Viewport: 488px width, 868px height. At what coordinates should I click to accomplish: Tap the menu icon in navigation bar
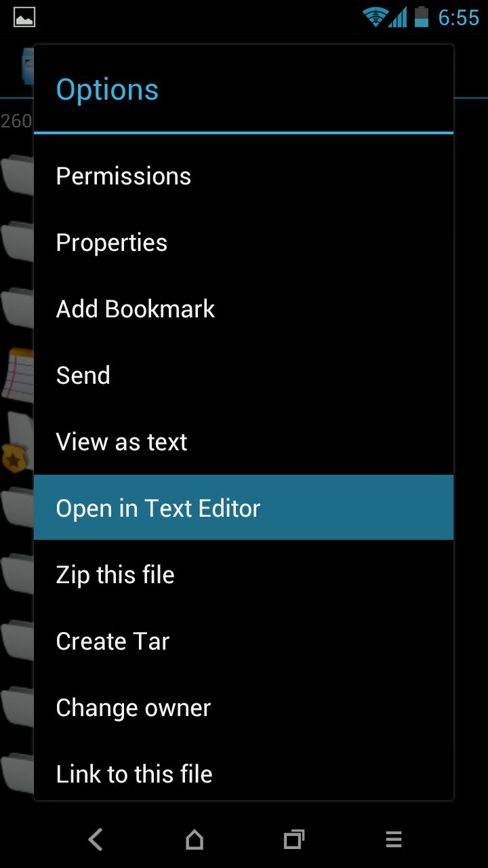click(x=394, y=840)
